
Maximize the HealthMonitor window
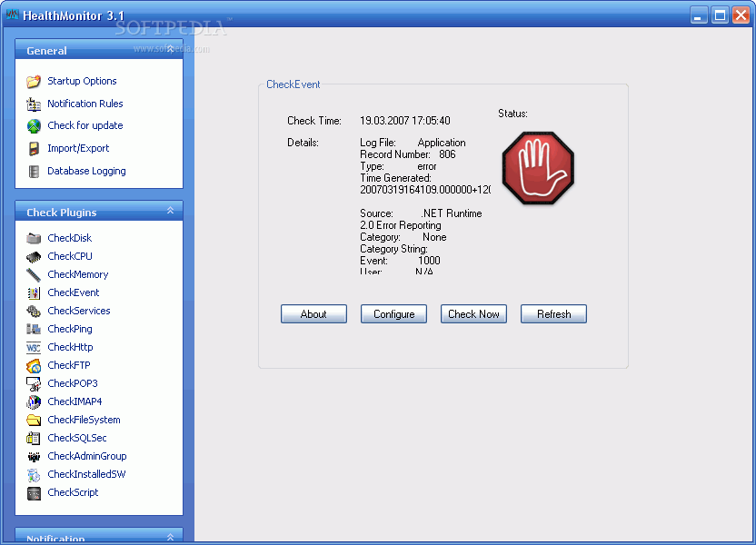coord(720,15)
